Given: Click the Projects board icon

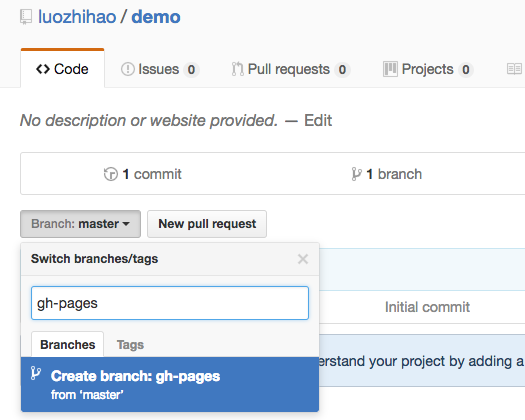Looking at the screenshot, I should pyautogui.click(x=390, y=69).
